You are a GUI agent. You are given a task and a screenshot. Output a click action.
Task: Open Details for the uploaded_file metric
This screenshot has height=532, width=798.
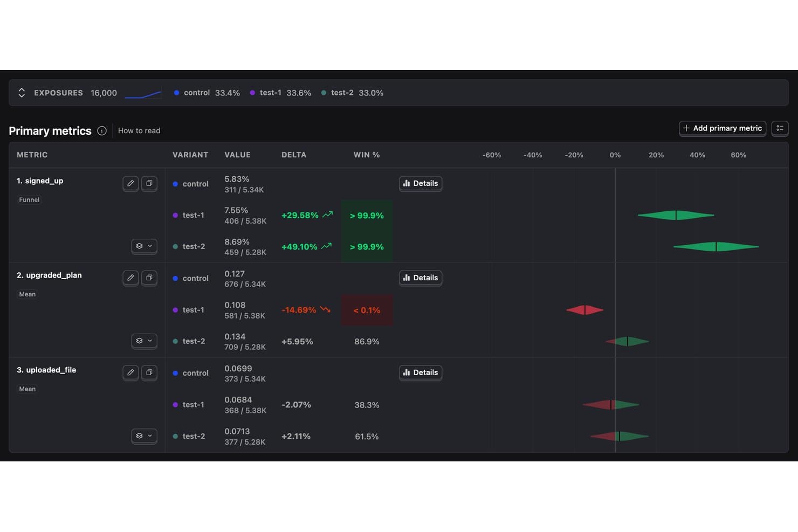[421, 372]
